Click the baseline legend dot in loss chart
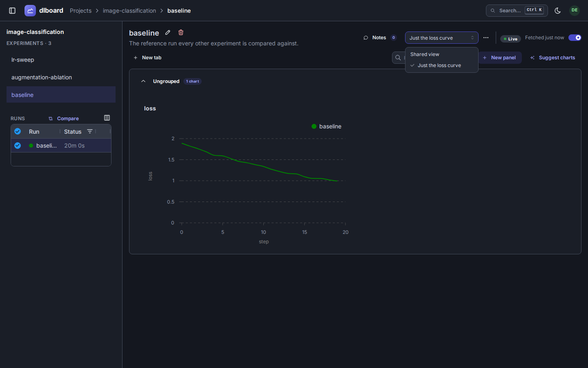588x368 pixels. coord(314,126)
